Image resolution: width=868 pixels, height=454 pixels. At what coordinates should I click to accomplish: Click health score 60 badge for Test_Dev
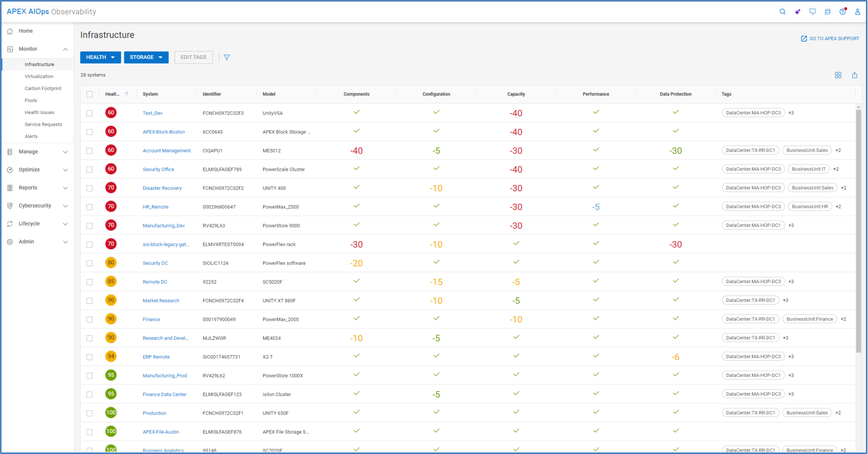point(111,112)
